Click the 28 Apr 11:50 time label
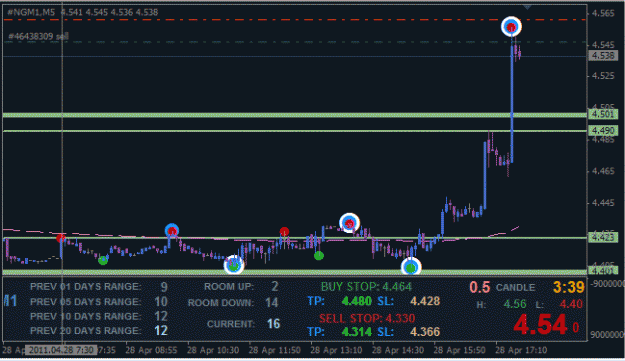This screenshot has width=625, height=361. 275,350
